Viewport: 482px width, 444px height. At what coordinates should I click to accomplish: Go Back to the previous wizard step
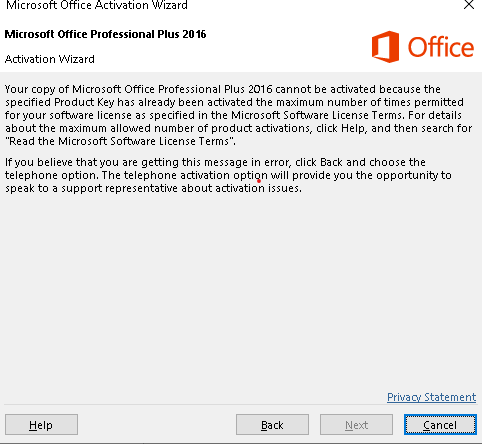pos(272,425)
